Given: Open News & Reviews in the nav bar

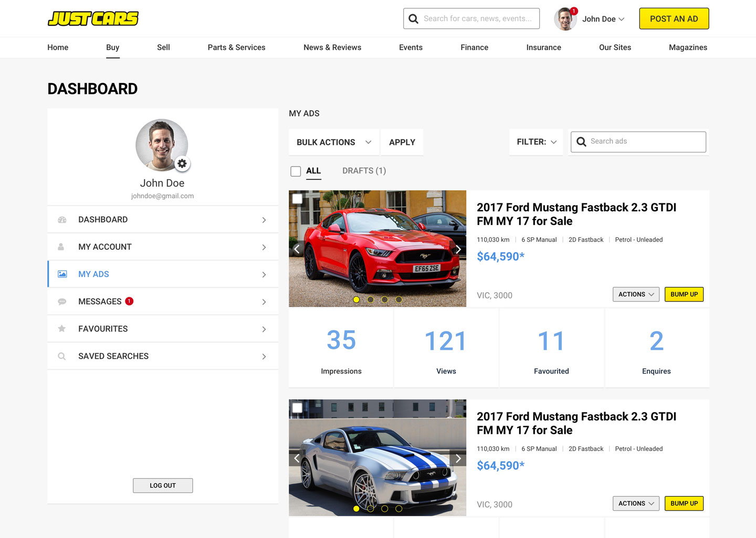Looking at the screenshot, I should pos(332,47).
